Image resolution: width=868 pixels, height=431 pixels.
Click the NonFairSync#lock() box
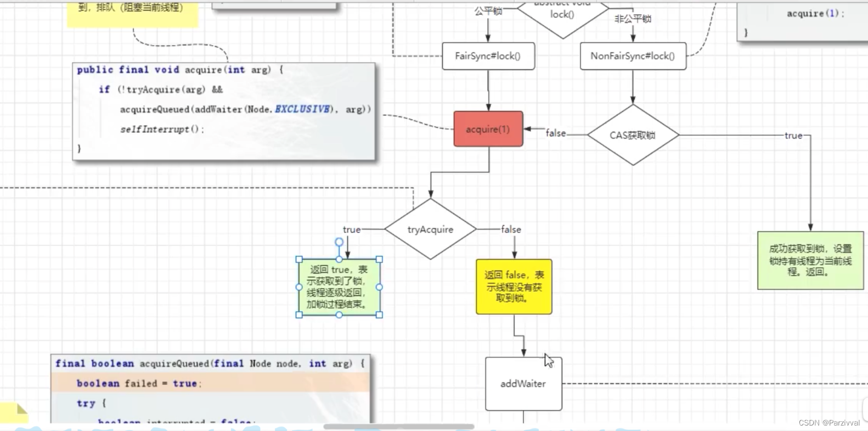pos(633,56)
